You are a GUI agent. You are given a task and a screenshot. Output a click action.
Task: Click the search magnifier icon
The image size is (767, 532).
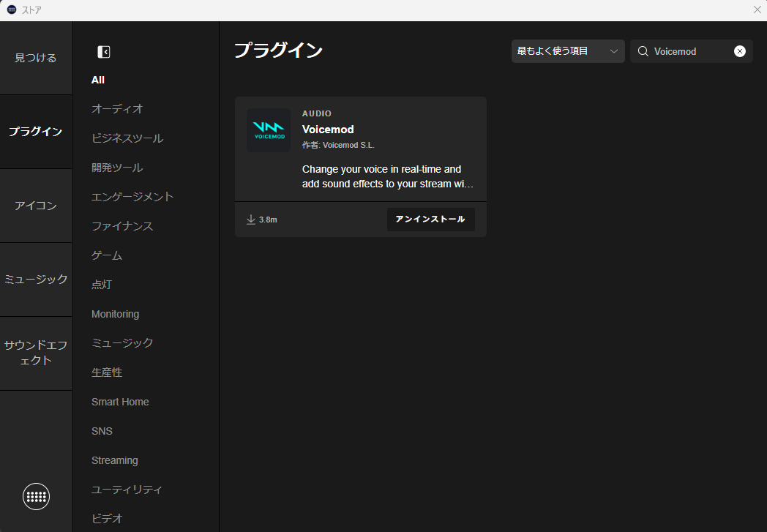pos(643,51)
